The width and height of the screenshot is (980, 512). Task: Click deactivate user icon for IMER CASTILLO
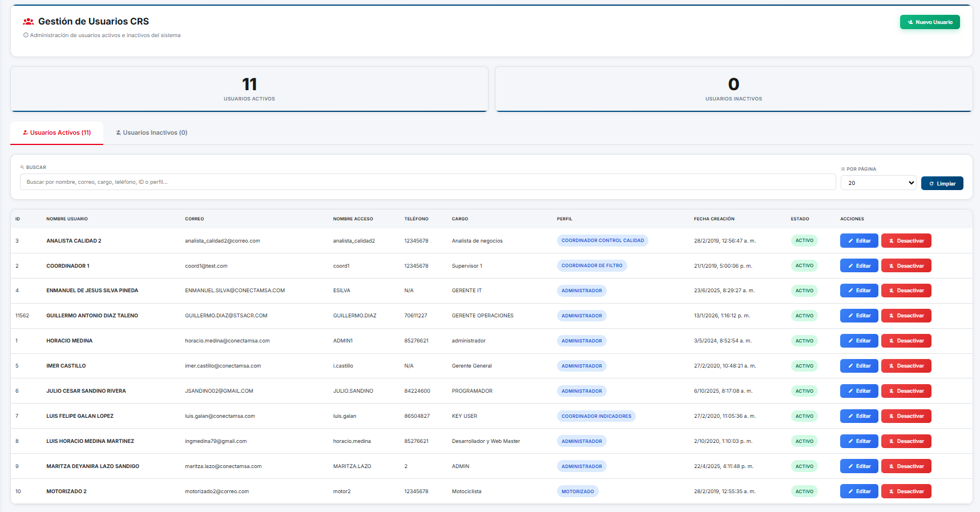[x=892, y=366]
